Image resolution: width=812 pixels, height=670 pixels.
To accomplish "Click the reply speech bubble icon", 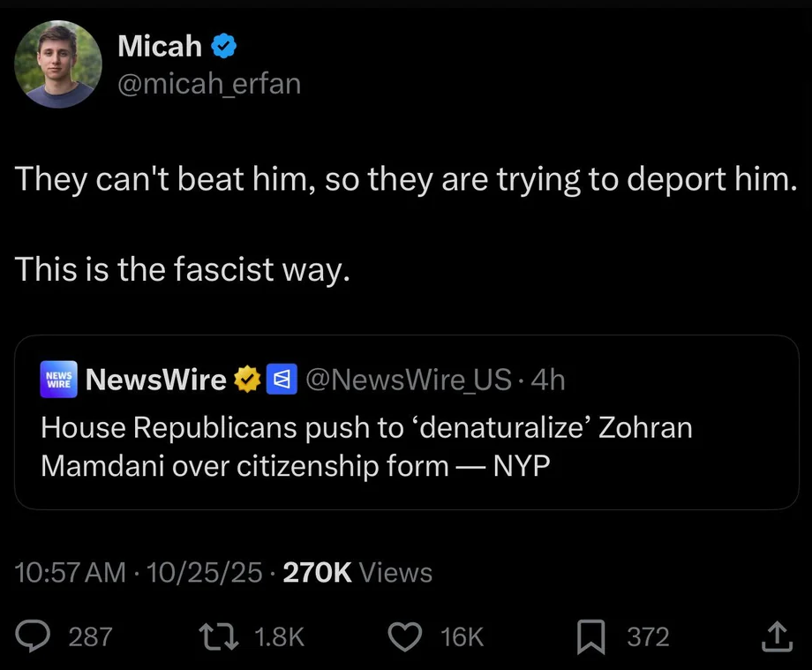I will click(x=37, y=636).
